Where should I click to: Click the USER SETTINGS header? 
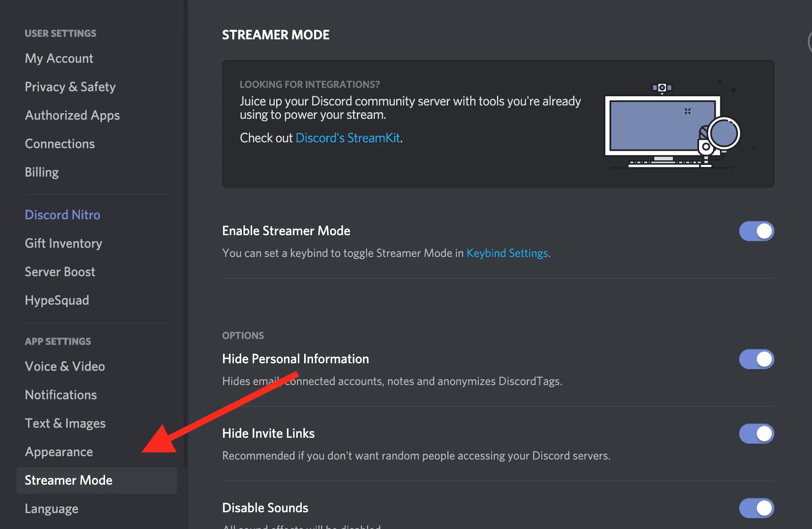click(60, 33)
